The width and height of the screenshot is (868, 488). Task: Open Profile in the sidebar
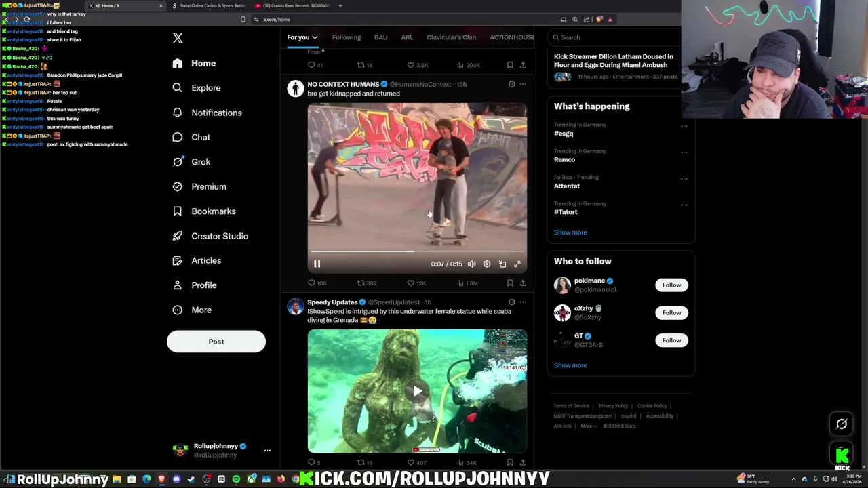[195, 285]
